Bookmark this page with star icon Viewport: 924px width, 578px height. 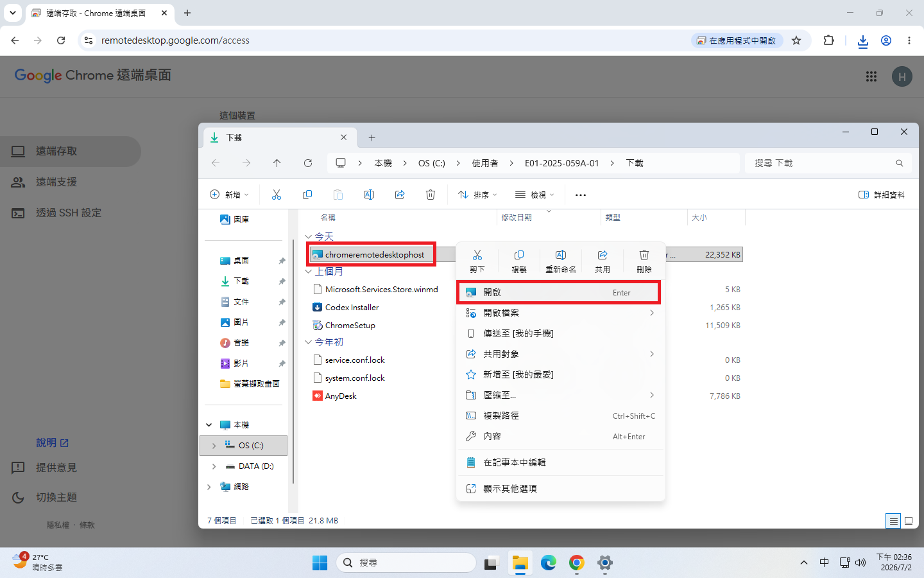[x=796, y=40]
